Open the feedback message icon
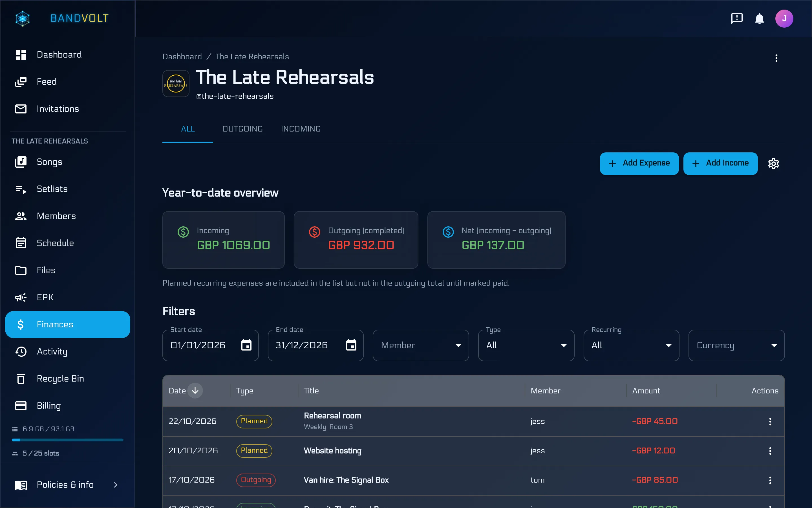The height and width of the screenshot is (508, 812). (x=736, y=18)
